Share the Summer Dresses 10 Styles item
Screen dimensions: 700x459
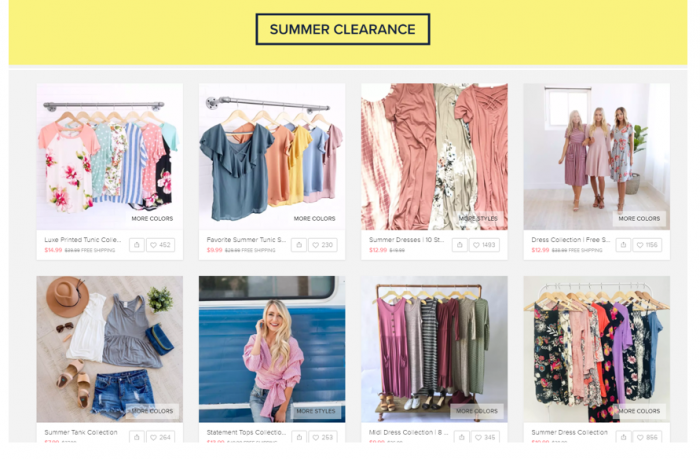[460, 245]
